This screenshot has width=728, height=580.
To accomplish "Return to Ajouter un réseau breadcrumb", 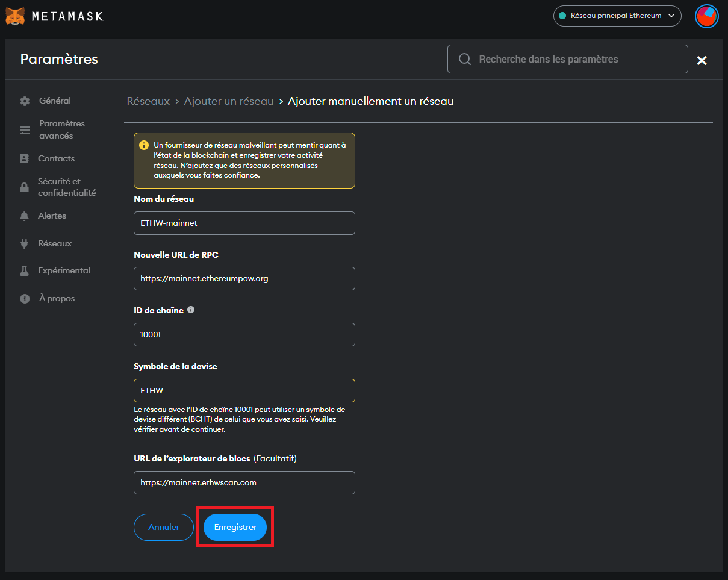I will coord(228,101).
